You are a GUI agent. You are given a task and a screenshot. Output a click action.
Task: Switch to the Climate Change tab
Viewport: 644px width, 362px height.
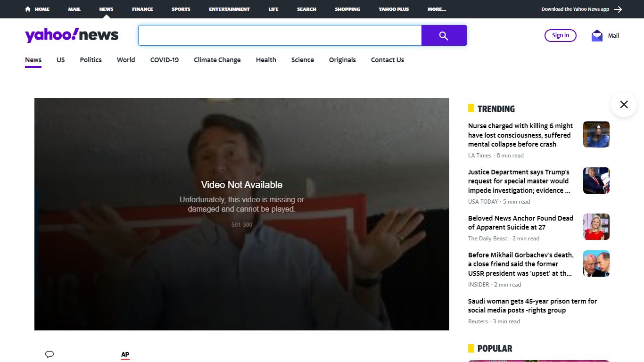(x=217, y=60)
